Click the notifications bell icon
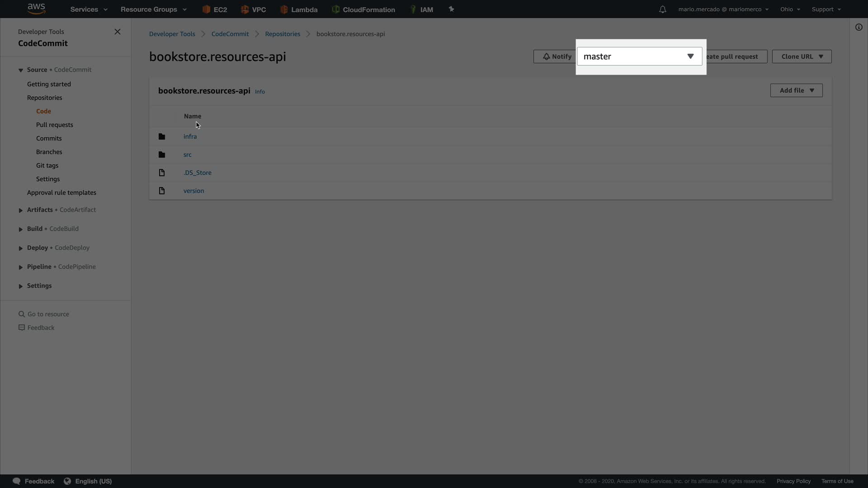This screenshot has width=868, height=488. click(662, 9)
